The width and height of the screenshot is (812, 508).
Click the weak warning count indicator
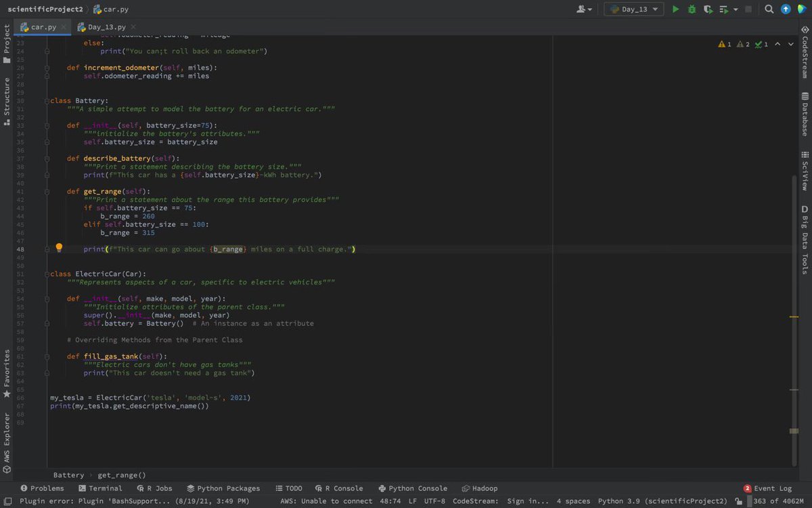pos(743,44)
